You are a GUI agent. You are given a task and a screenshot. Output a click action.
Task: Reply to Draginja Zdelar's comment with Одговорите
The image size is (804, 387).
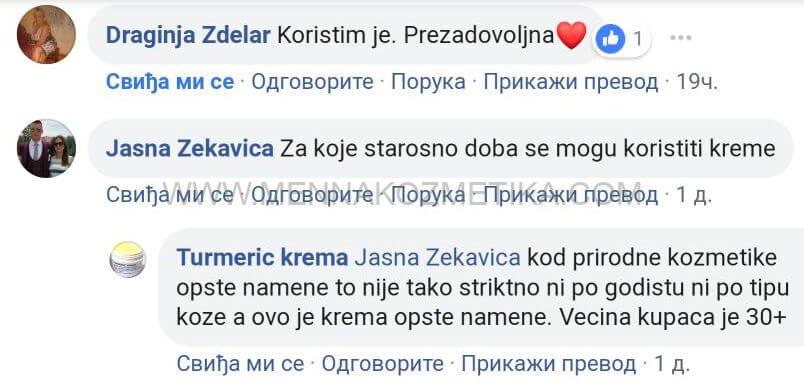pyautogui.click(x=312, y=82)
